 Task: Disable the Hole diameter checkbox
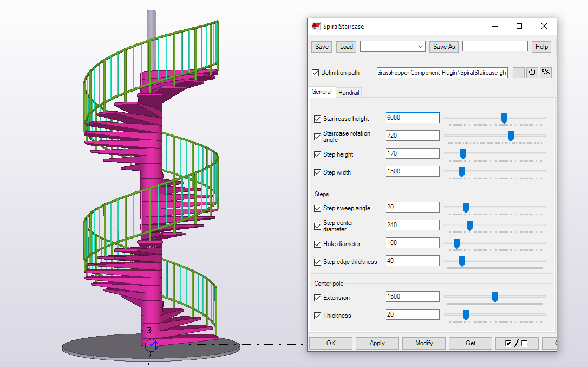(318, 244)
